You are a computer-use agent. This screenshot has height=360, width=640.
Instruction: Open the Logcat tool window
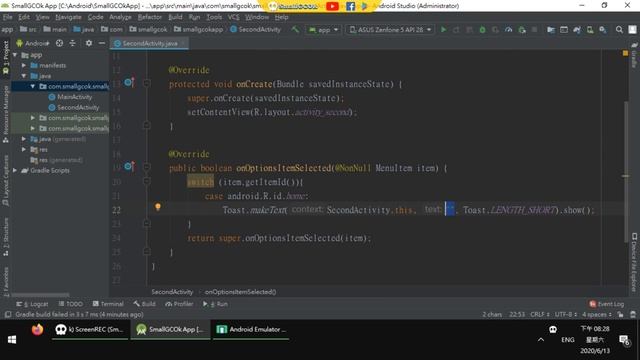pyautogui.click(x=32, y=304)
